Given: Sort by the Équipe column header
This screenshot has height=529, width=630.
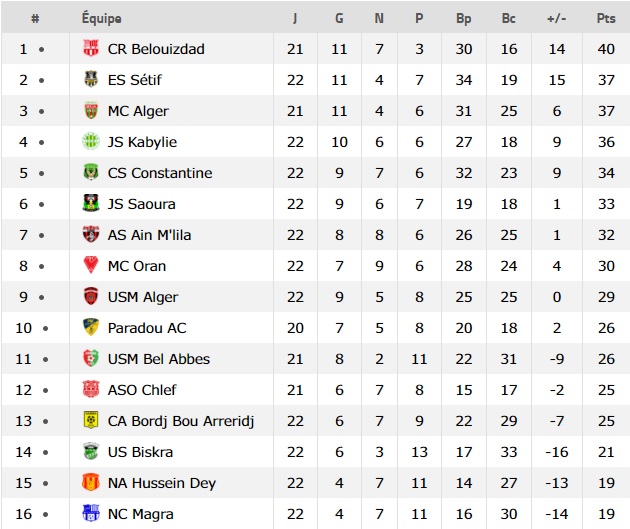Looking at the screenshot, I should tap(102, 18).
